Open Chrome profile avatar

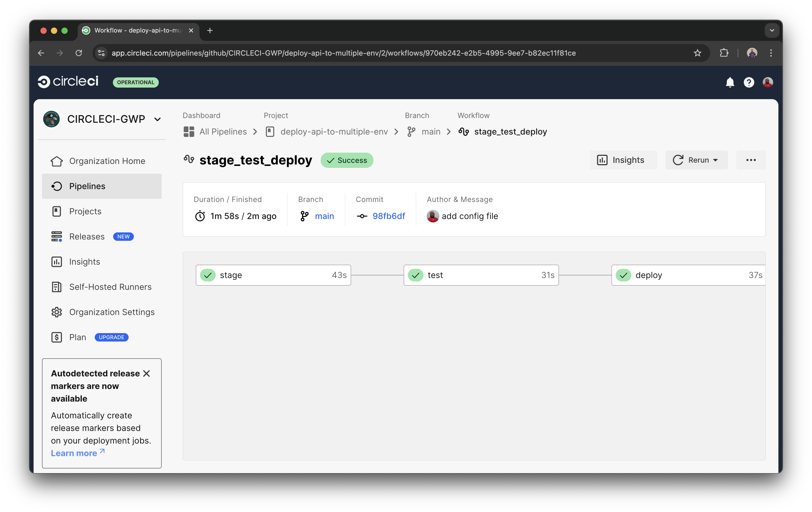point(752,53)
